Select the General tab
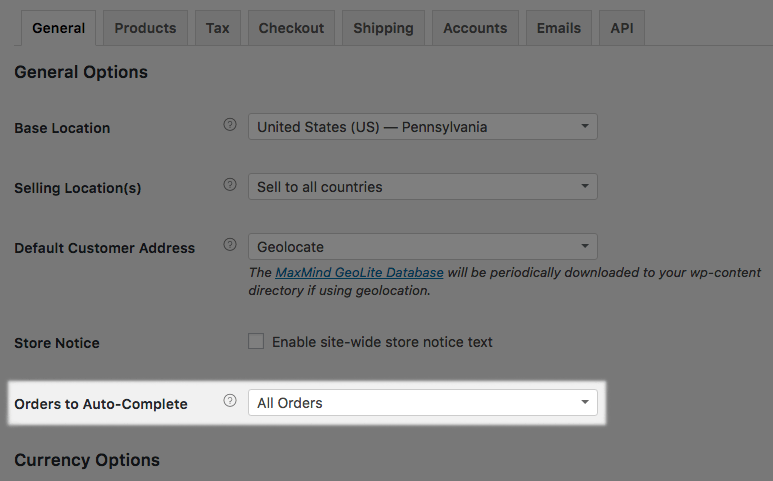 pyautogui.click(x=58, y=28)
